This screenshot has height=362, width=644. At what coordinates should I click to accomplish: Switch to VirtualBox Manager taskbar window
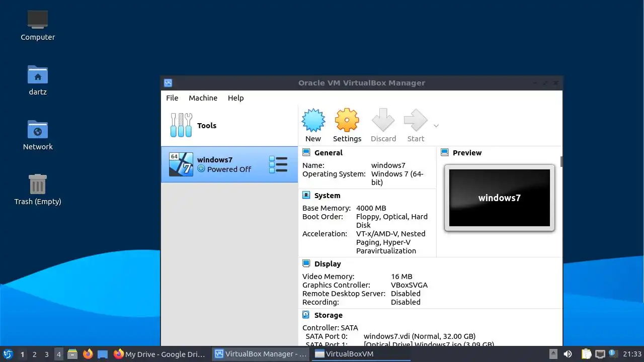tap(261, 354)
